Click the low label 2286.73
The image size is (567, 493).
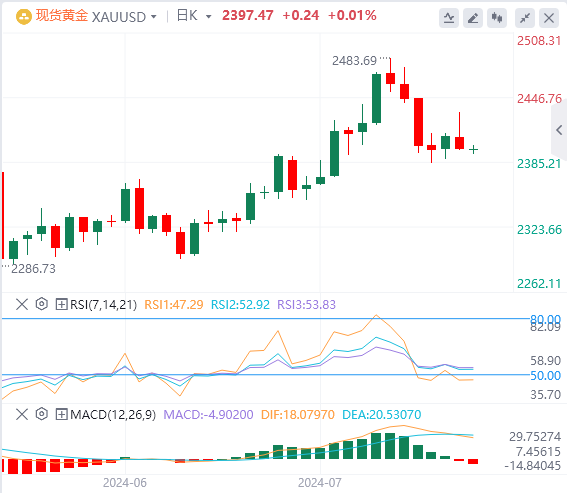coord(33,269)
